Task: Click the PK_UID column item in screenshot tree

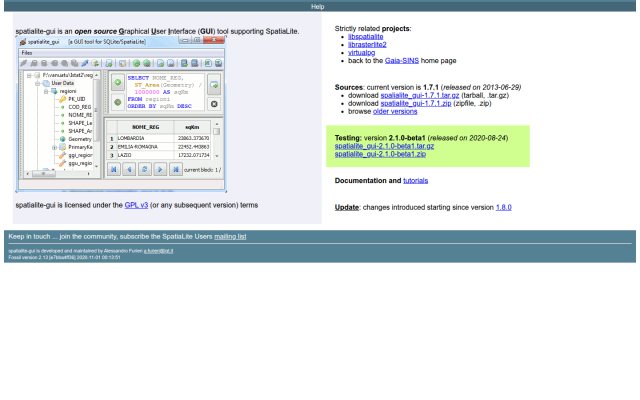Action: click(77, 99)
